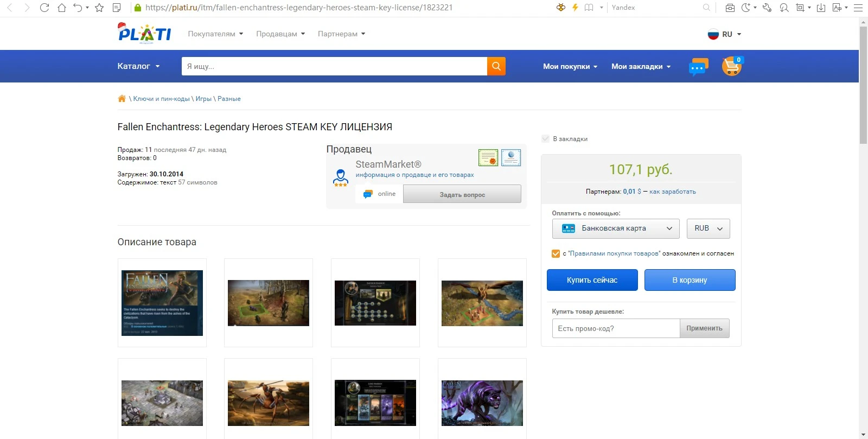Go to 'Ключи и пин-коды' breadcrumb

[161, 99]
